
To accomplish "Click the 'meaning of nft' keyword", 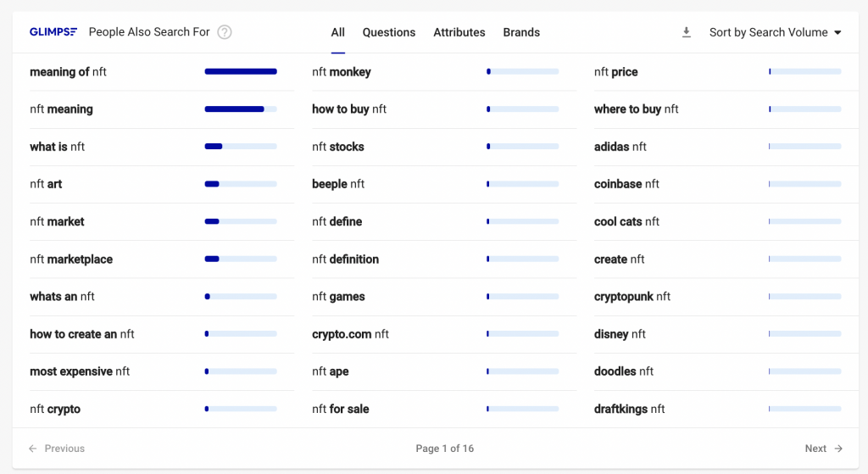I will click(x=68, y=72).
